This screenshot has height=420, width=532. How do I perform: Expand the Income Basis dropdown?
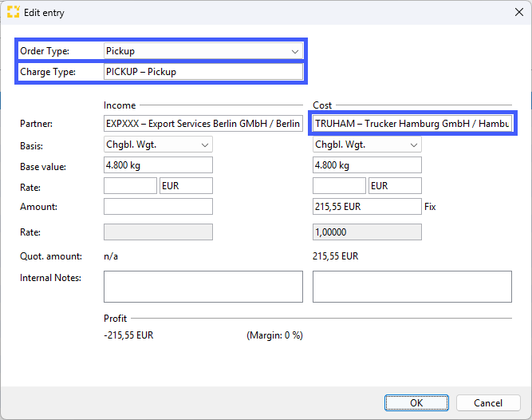[158, 145]
